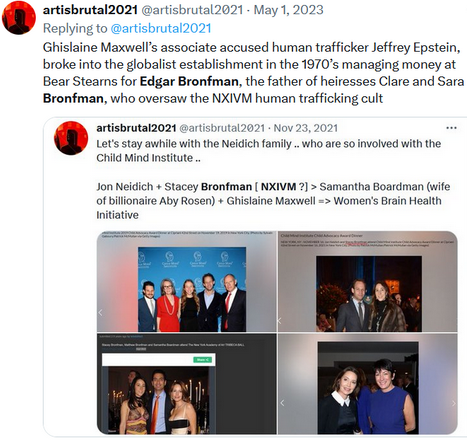Image resolution: width=467 pixels, height=441 pixels.
Task: Click the @artisbrutal2021 handle in the quoted tweet
Action: click(222, 128)
